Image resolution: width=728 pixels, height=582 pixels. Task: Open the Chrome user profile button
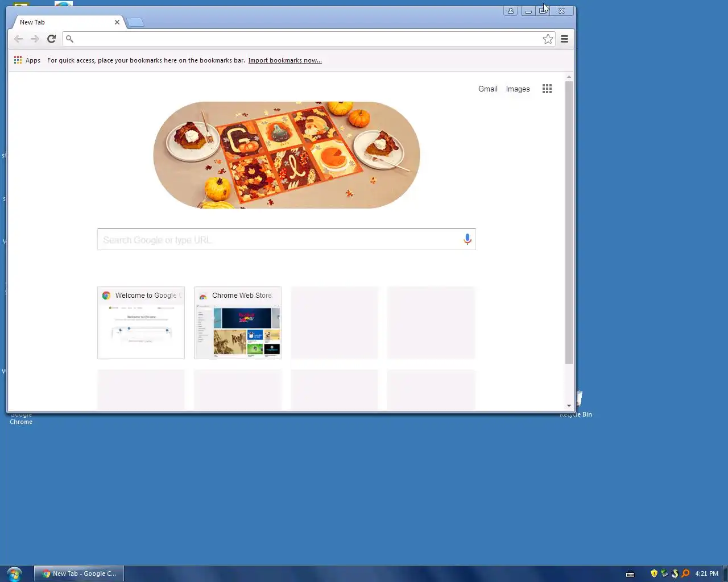(x=510, y=11)
